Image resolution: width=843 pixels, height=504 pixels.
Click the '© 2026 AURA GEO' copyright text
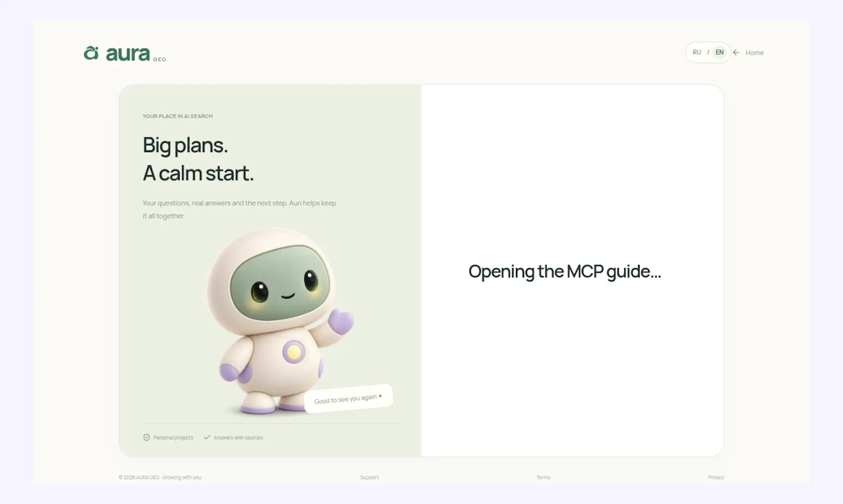pos(139,478)
